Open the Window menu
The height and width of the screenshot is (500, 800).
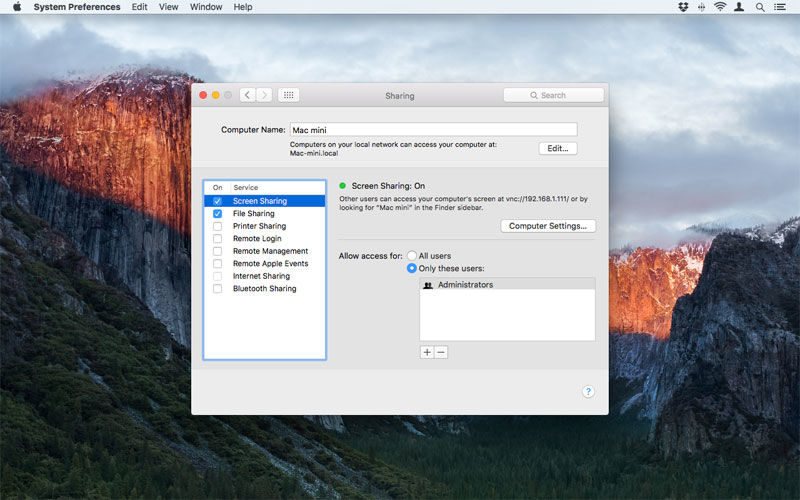pos(206,7)
